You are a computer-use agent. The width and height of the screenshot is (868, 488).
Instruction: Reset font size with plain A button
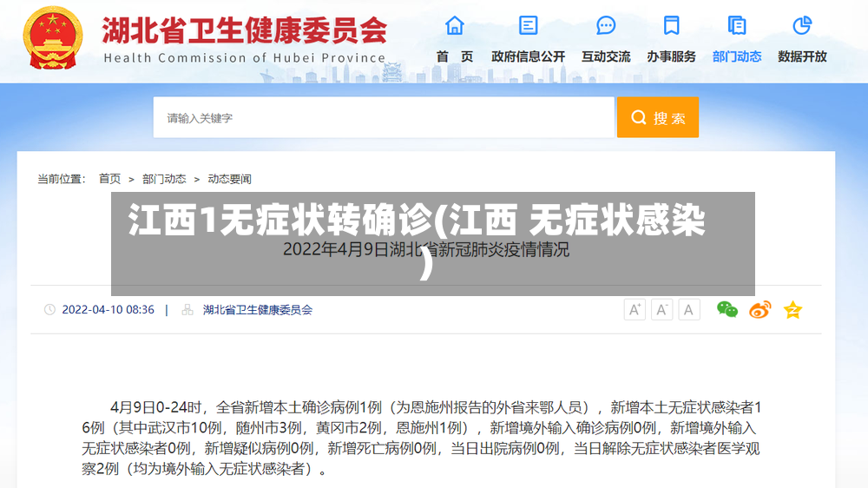click(688, 310)
